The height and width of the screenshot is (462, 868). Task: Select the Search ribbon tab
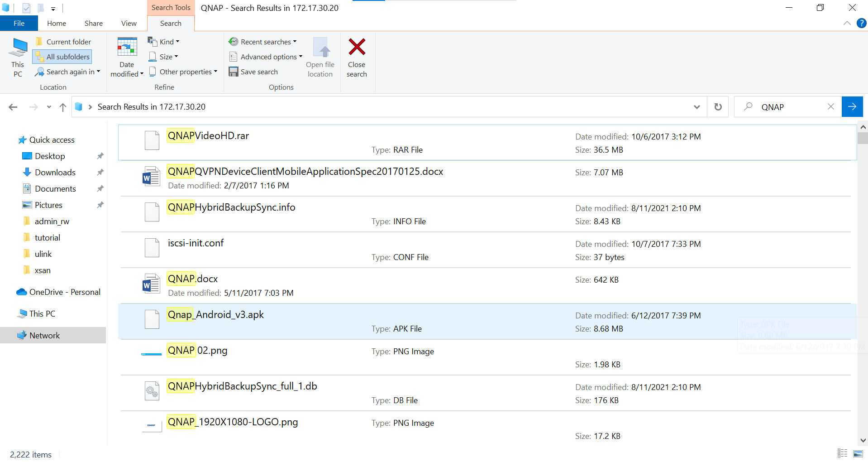click(x=171, y=23)
